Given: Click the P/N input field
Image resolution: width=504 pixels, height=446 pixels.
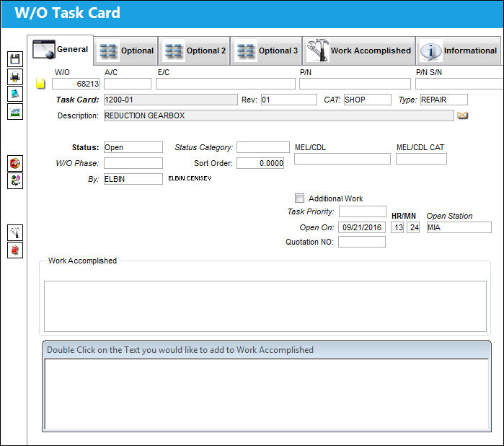Looking at the screenshot, I should pos(355,84).
